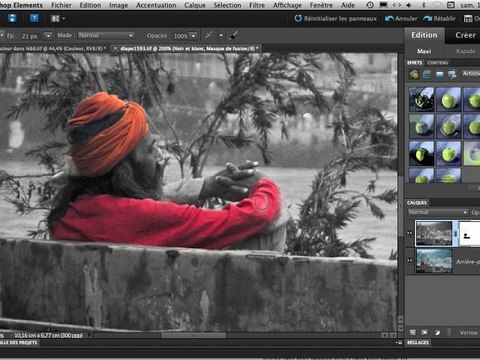
Task: Show the Photo Effects category icon
Action: coord(440,74)
